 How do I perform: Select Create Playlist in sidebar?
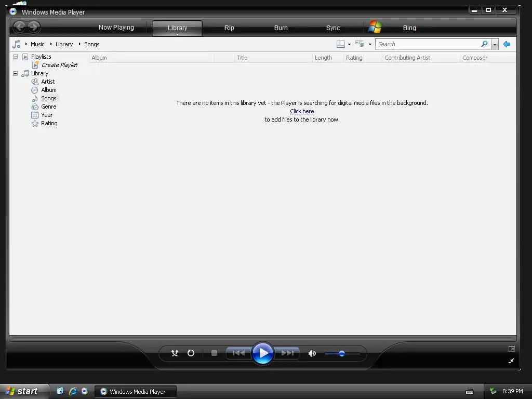click(x=59, y=65)
